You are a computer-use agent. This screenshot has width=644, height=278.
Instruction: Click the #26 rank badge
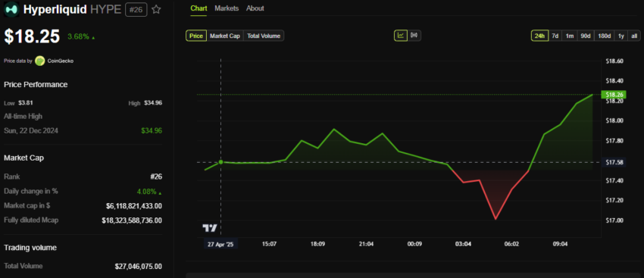pyautogui.click(x=136, y=9)
